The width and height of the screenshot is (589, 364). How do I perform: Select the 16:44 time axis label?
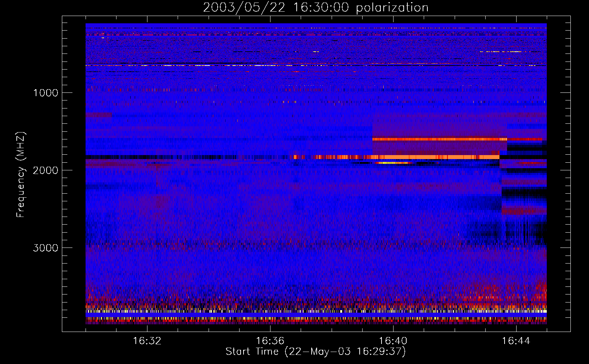point(516,341)
